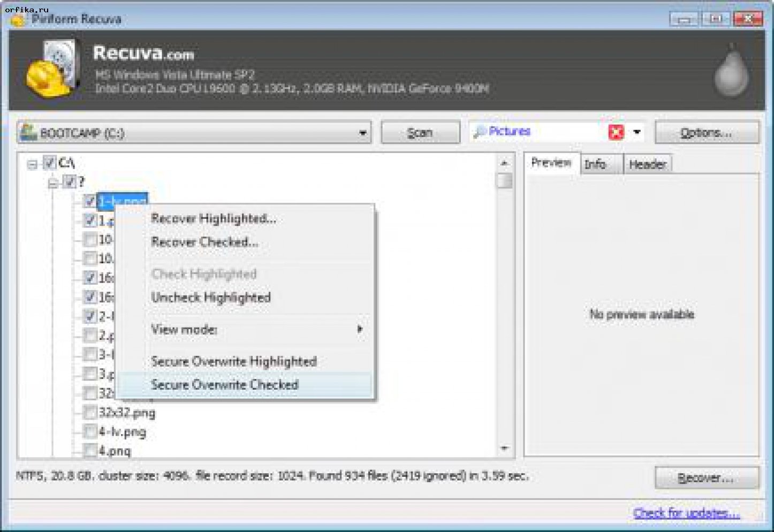Uncheck the C:\ root checkbox
This screenshot has height=532, width=774.
click(x=49, y=163)
